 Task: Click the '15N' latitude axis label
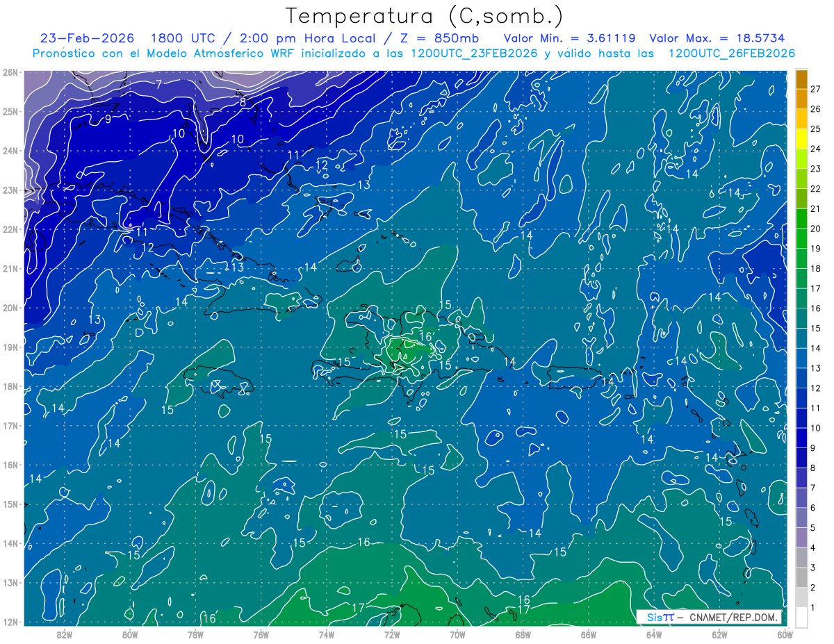[10, 504]
